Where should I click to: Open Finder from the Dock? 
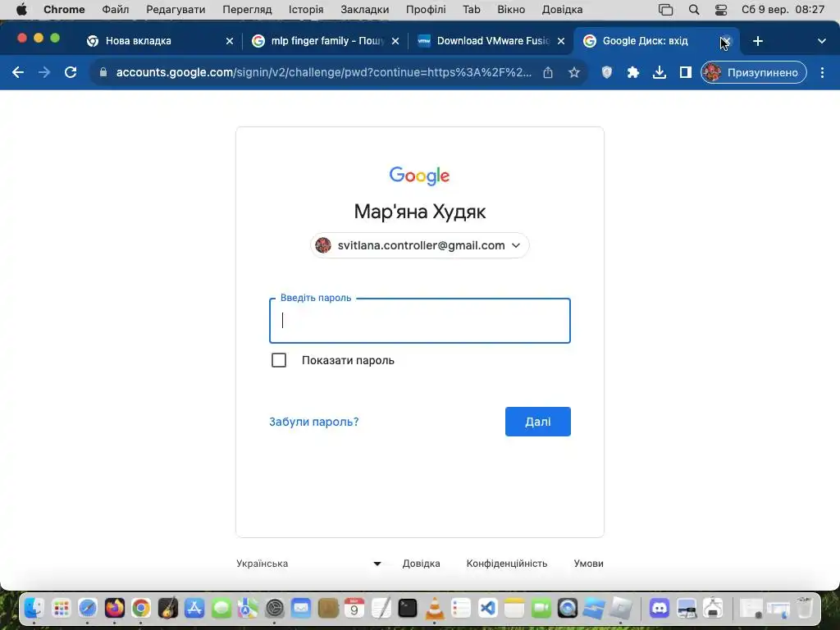point(34,609)
